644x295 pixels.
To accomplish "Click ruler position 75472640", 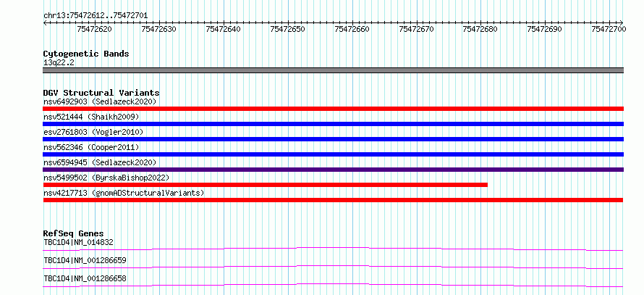I will (224, 29).
